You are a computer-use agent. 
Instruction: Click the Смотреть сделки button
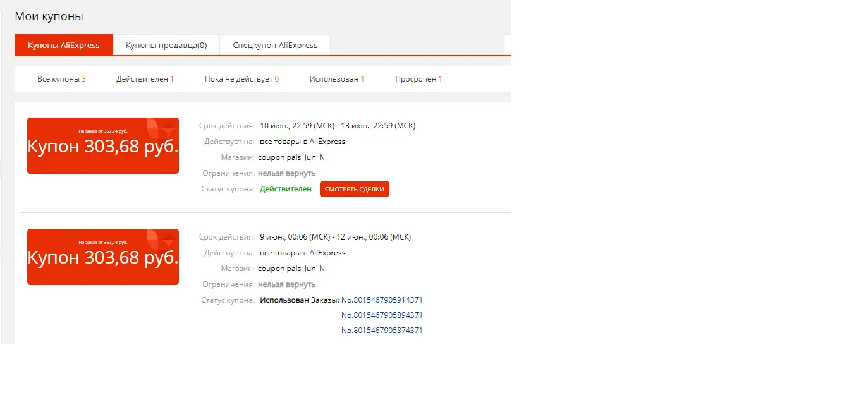pos(355,189)
